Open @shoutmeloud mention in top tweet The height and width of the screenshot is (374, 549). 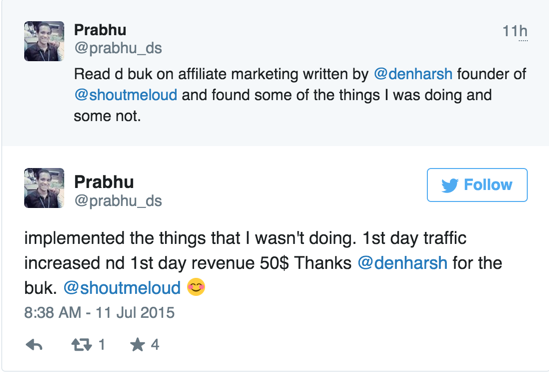(126, 95)
